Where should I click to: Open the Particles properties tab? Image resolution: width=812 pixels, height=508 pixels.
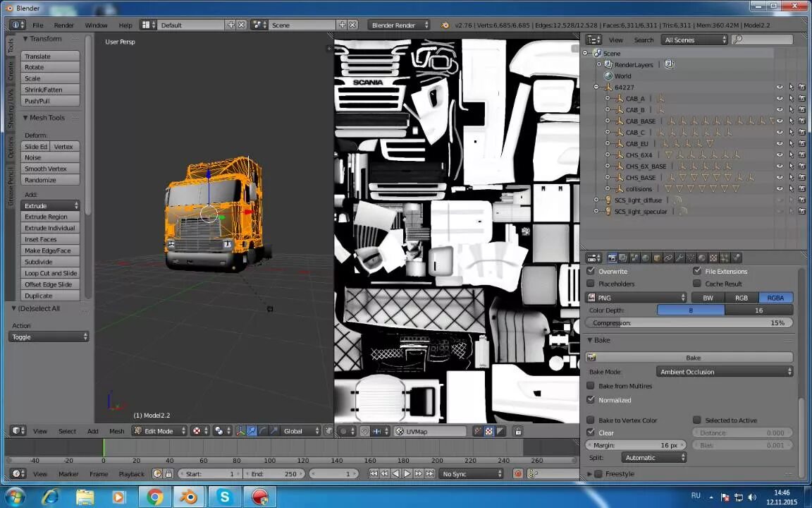click(x=725, y=258)
